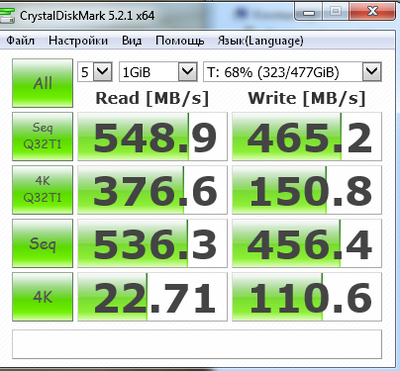
Task: Open the Язык(Language) menu
Action: [x=260, y=41]
